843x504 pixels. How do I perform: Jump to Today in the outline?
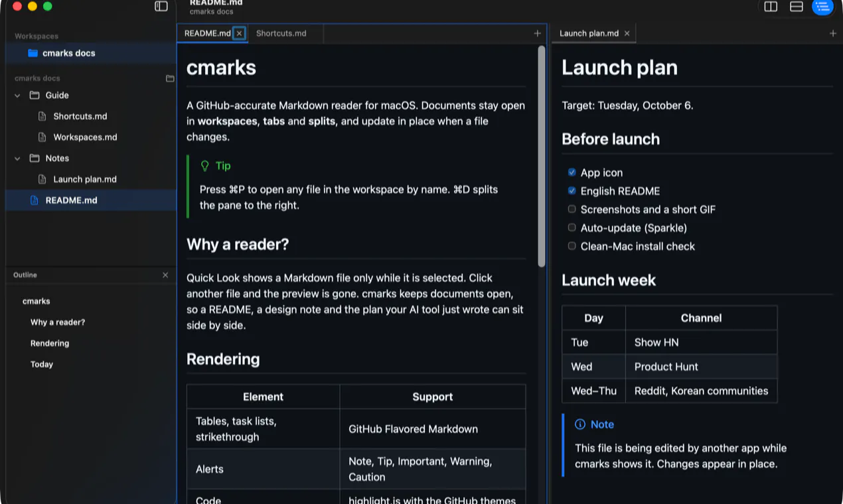tap(42, 365)
